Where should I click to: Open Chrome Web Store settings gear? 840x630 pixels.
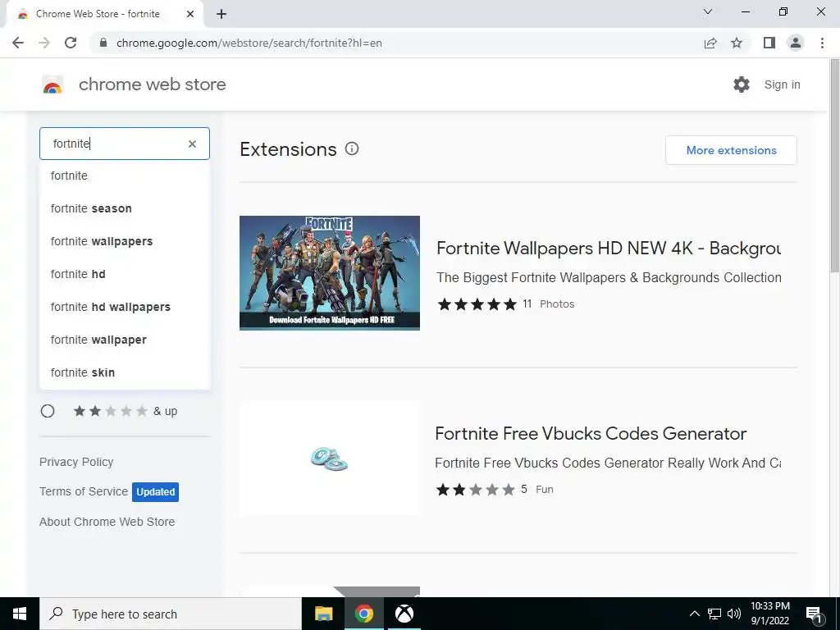tap(742, 84)
